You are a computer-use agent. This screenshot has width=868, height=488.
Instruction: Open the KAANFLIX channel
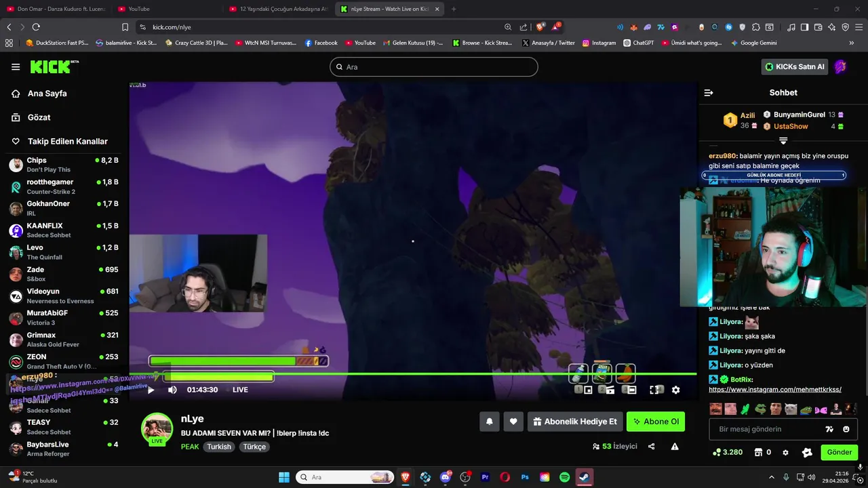tap(64, 230)
